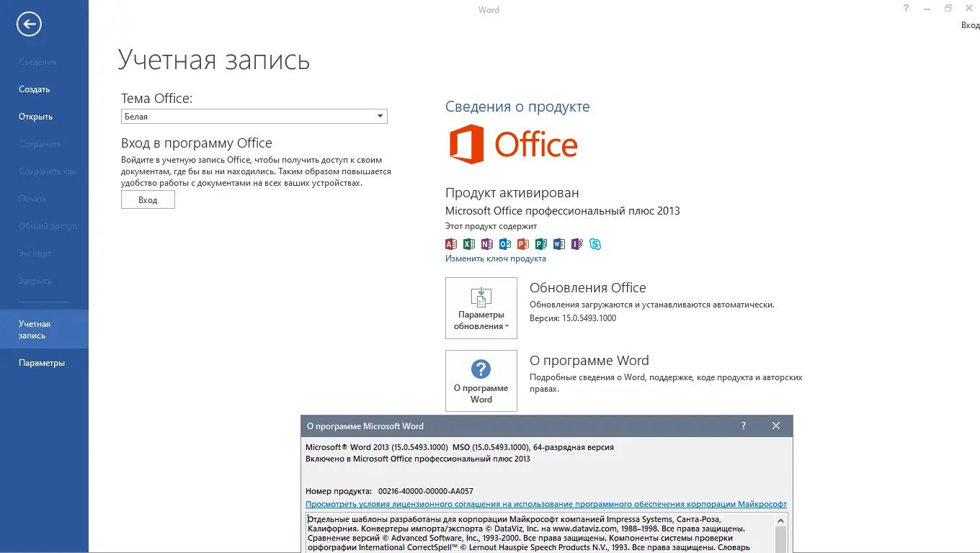Click the Publisher product icon
Image resolution: width=980 pixels, height=553 pixels.
click(541, 244)
